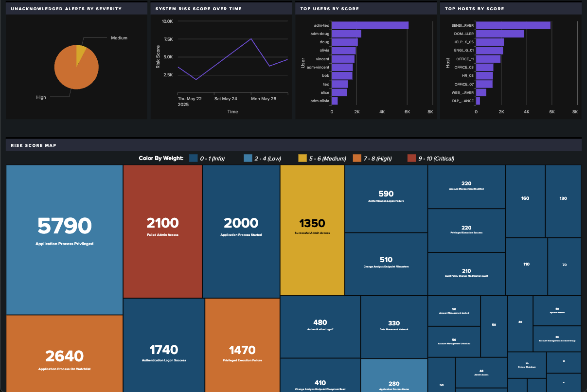Image resolution: width=587 pixels, height=392 pixels.
Task: Select the OFFICE_07 bar in Top Hosts
Action: (x=484, y=84)
